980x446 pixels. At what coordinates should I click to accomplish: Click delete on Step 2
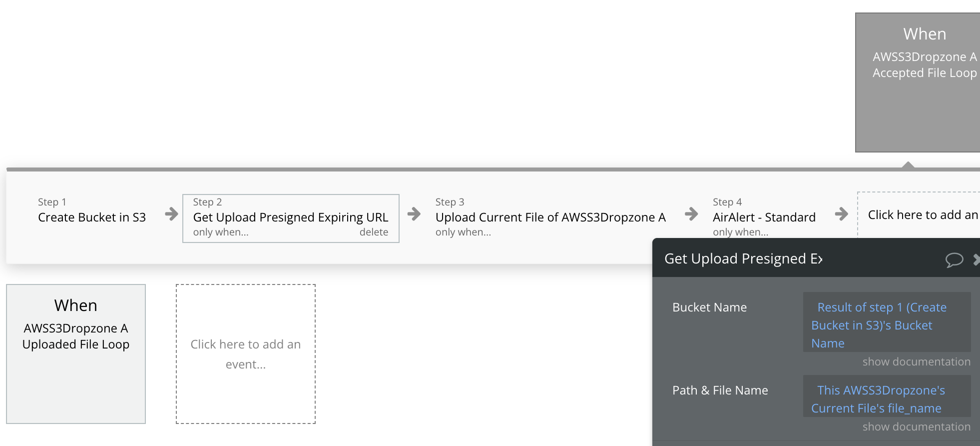pos(374,232)
